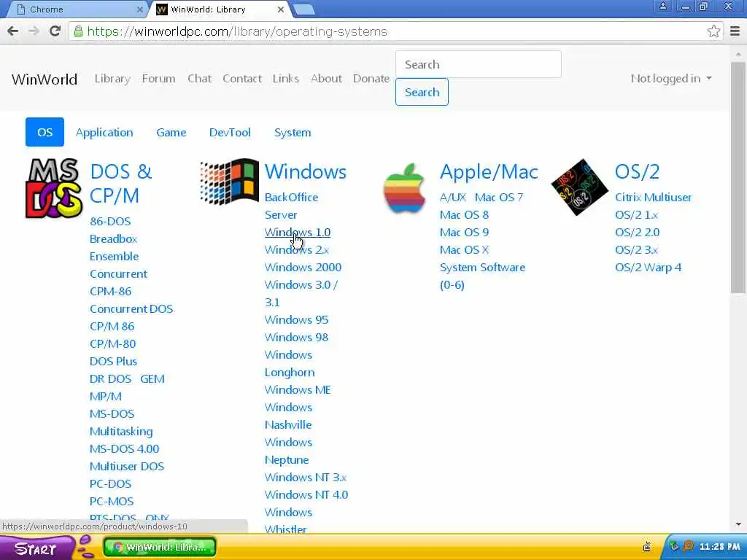Open the Library nav menu item

(112, 79)
